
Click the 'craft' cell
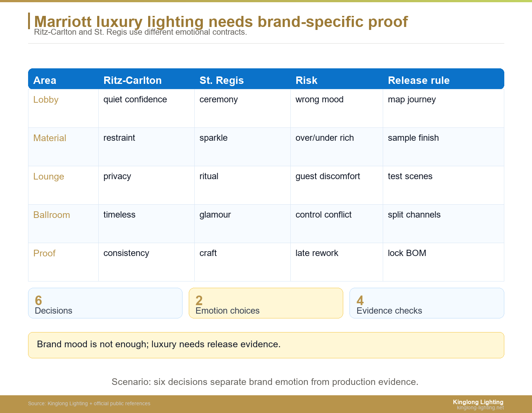click(x=242, y=262)
